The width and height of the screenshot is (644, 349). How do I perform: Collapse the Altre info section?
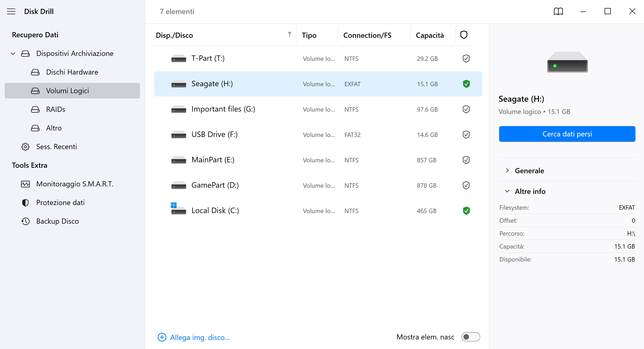[507, 191]
